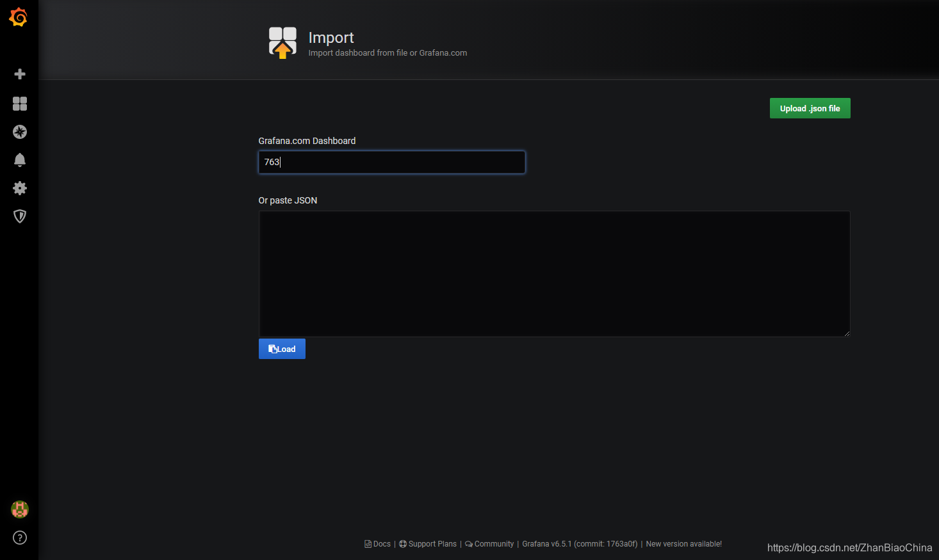The width and height of the screenshot is (939, 560).
Task: Click the 'Grafana.com Dashboard' label
Action: pos(307,141)
